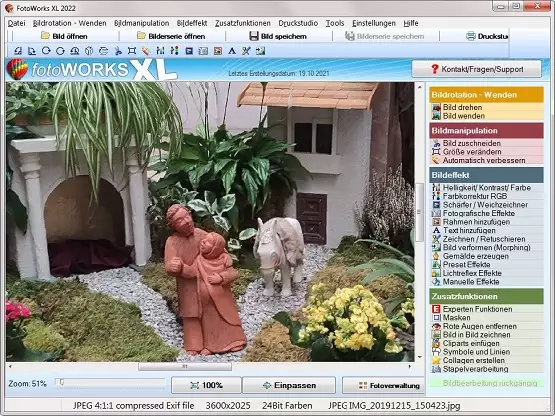Click the toolbar draw/retouch crossed tools icon
This screenshot has width=555, height=416.
tap(246, 51)
